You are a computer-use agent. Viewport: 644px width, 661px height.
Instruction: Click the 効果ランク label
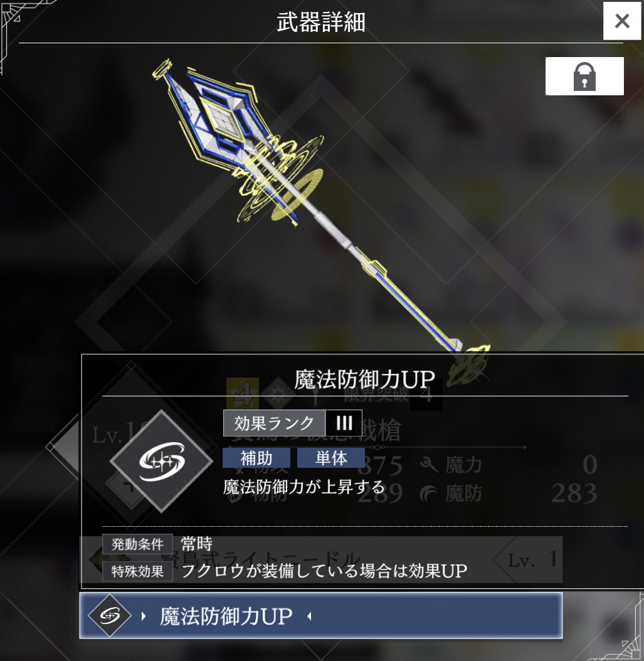pyautogui.click(x=275, y=423)
